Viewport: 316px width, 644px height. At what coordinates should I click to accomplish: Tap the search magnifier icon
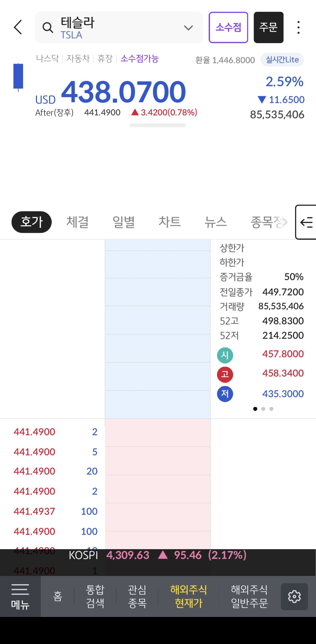(48, 27)
